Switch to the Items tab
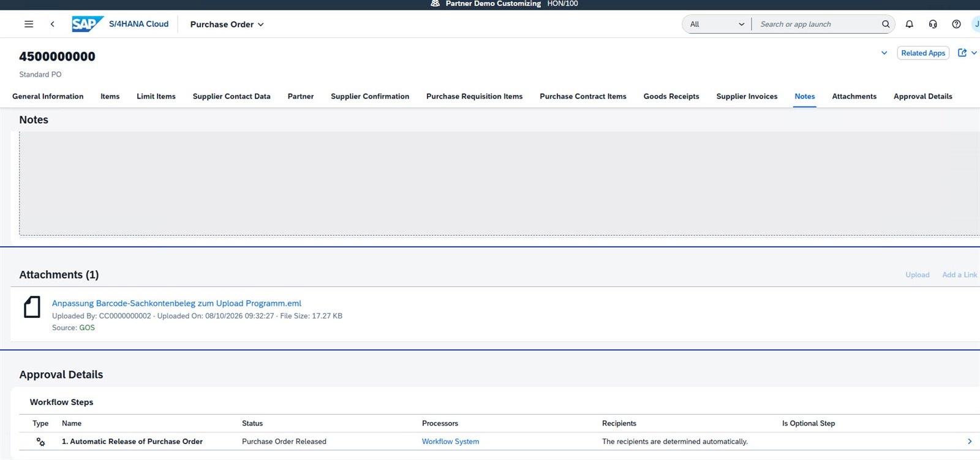This screenshot has width=980, height=460. pyautogui.click(x=110, y=97)
